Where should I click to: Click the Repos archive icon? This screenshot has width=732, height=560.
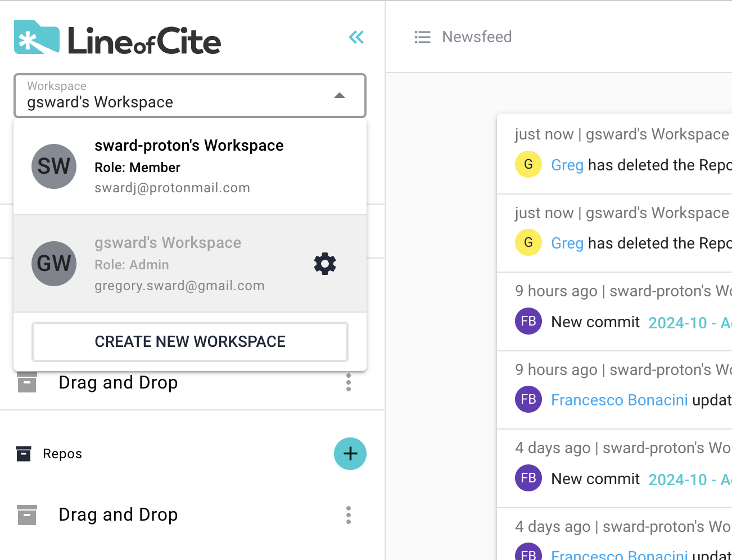[x=24, y=454]
